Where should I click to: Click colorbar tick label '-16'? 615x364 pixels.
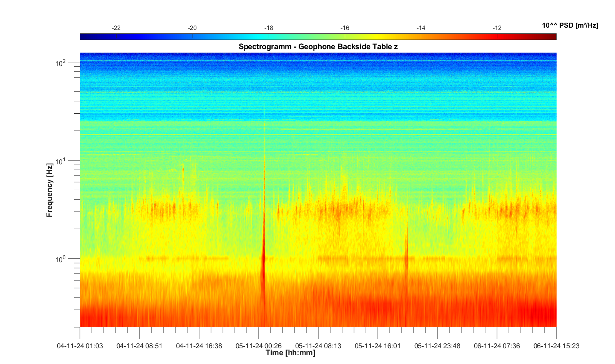(x=345, y=28)
